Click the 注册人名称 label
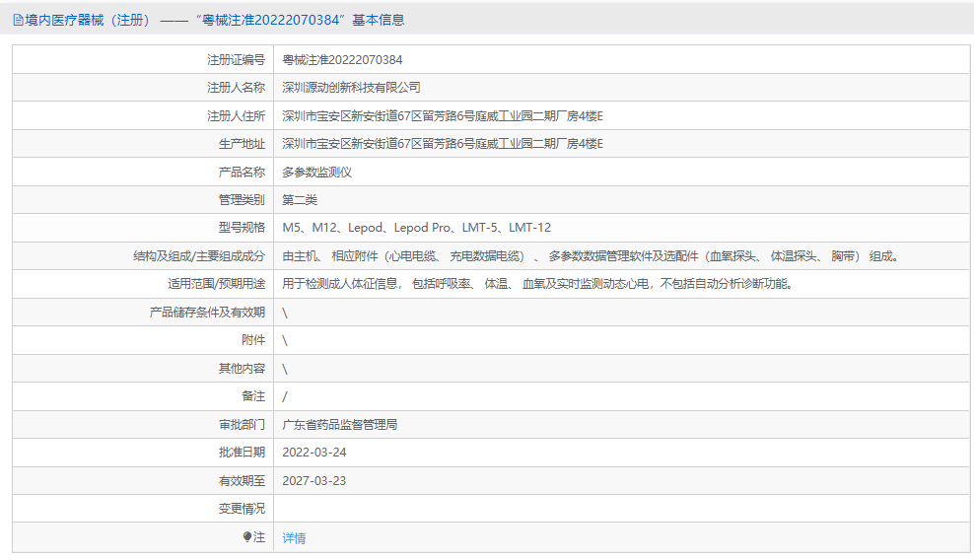The image size is (974, 560). (x=236, y=88)
